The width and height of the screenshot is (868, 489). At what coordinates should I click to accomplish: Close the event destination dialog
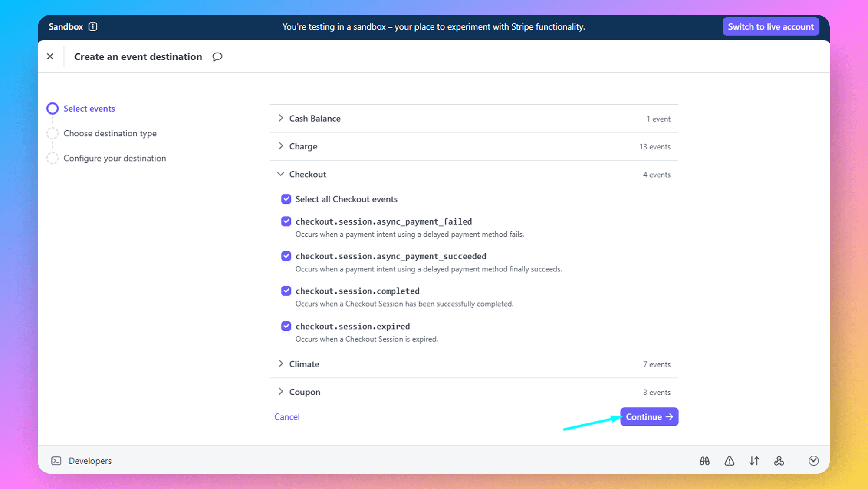50,56
